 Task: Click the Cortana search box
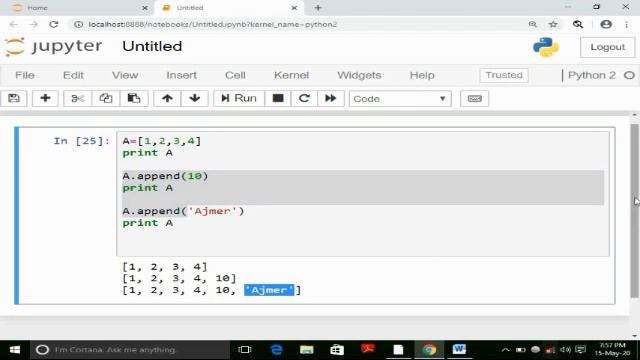[130, 350]
